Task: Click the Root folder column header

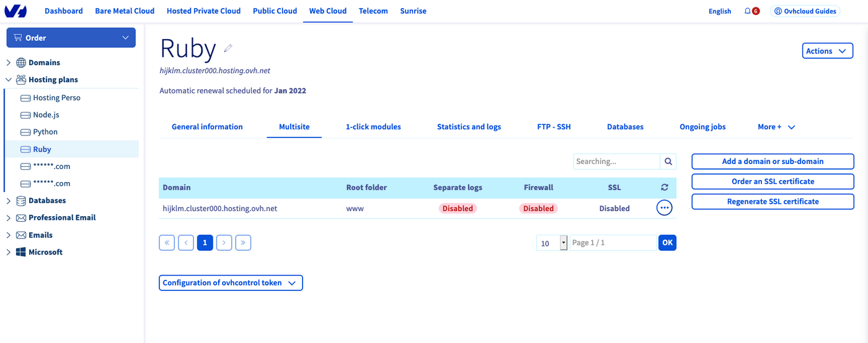Action: [366, 188]
